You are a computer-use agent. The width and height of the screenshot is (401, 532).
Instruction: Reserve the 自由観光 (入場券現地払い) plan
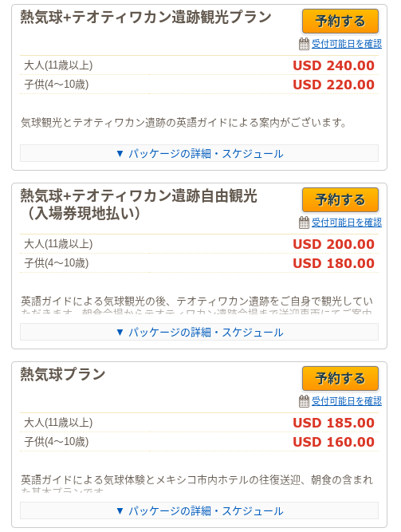point(340,200)
